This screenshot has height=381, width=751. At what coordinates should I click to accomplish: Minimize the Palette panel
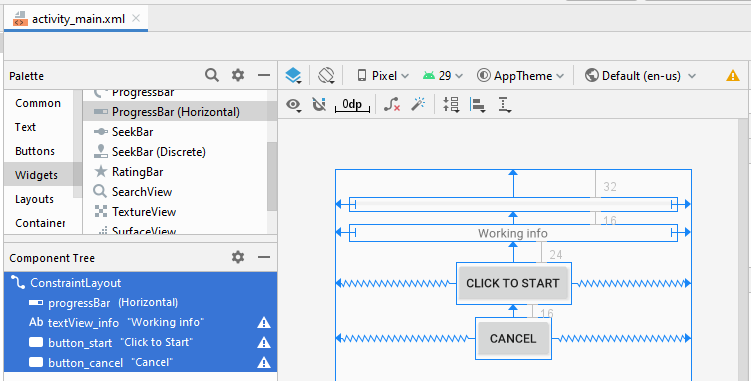coord(264,75)
